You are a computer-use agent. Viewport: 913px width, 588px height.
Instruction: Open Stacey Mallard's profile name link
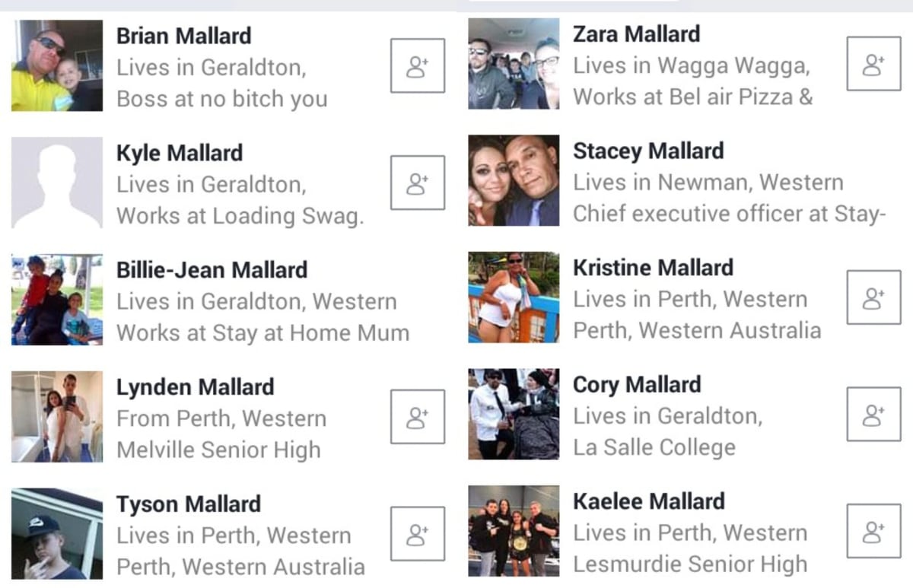coord(647,151)
